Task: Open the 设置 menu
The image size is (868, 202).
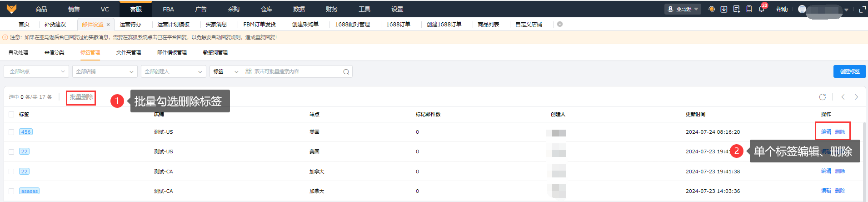Action: (397, 9)
